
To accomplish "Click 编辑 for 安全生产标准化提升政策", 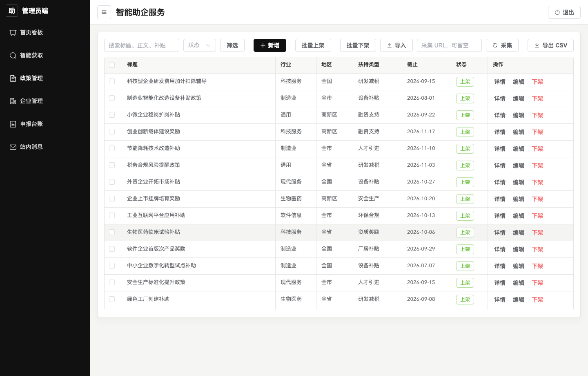I will point(519,283).
